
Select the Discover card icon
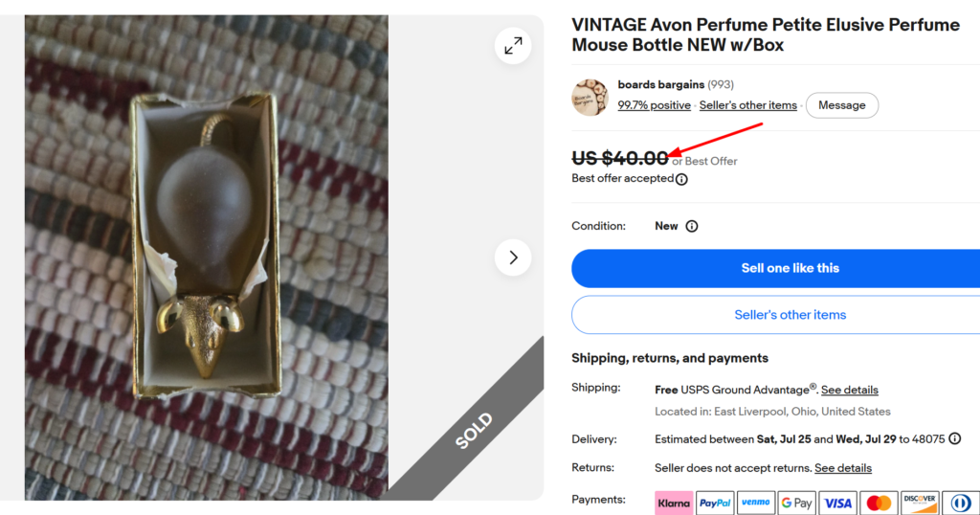[x=920, y=504]
